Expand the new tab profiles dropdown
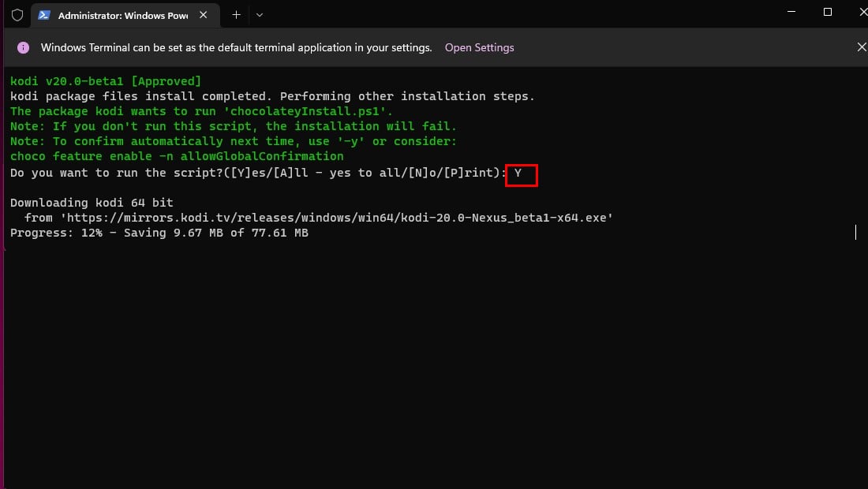 [260, 14]
